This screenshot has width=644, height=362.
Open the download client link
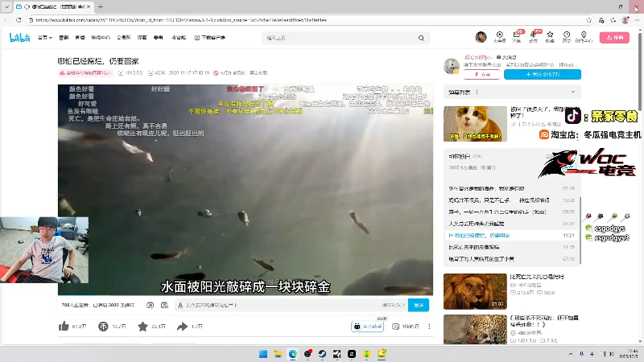point(210,38)
